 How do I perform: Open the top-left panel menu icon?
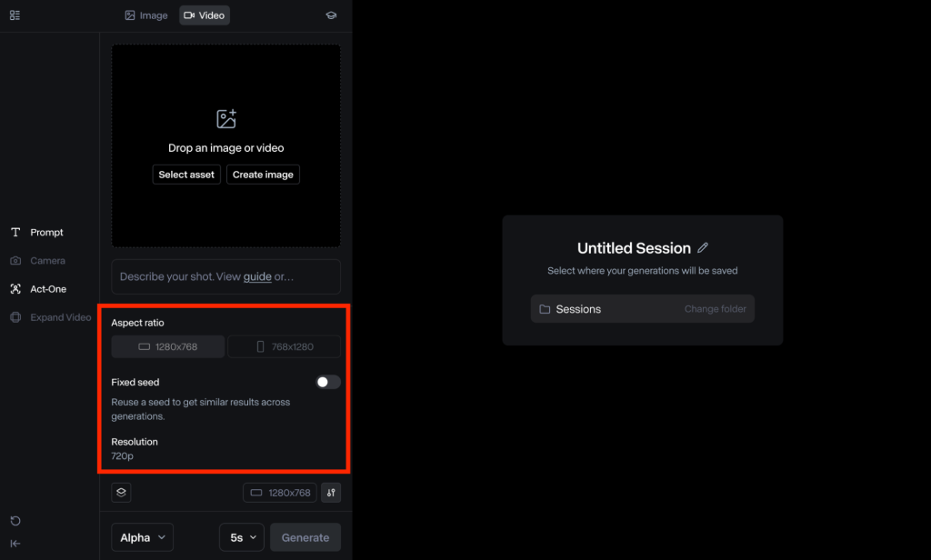point(15,15)
